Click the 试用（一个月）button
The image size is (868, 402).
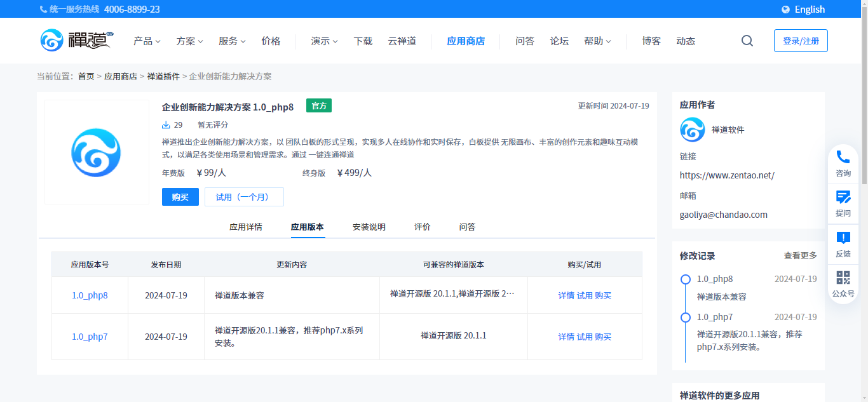pyautogui.click(x=244, y=197)
